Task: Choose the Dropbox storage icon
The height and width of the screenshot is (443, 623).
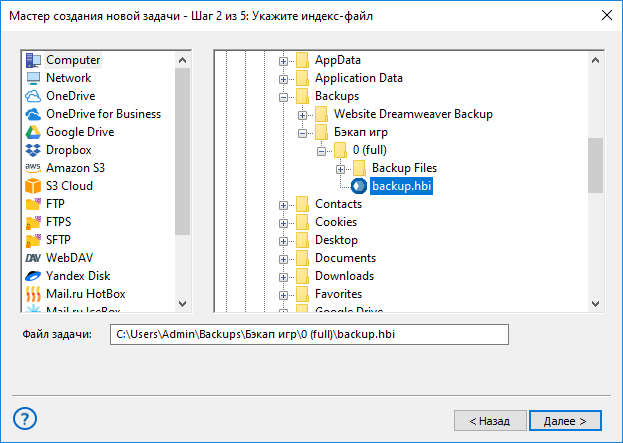Action: [33, 150]
